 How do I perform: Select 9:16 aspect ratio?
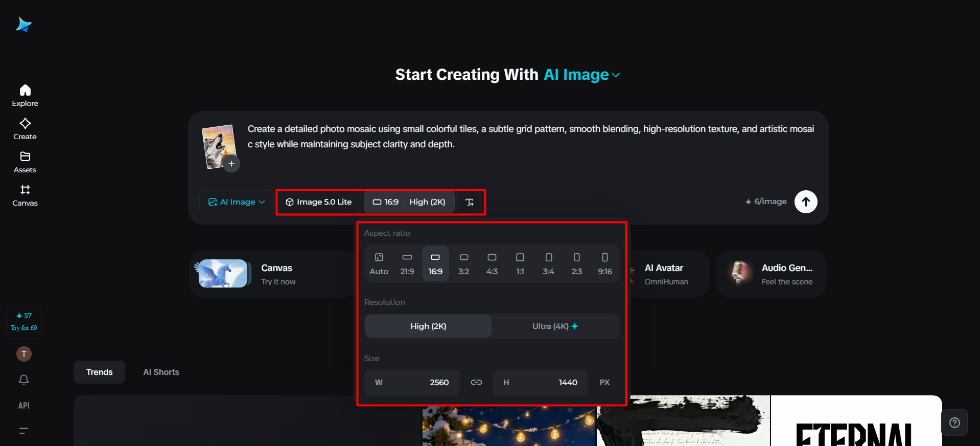click(605, 263)
